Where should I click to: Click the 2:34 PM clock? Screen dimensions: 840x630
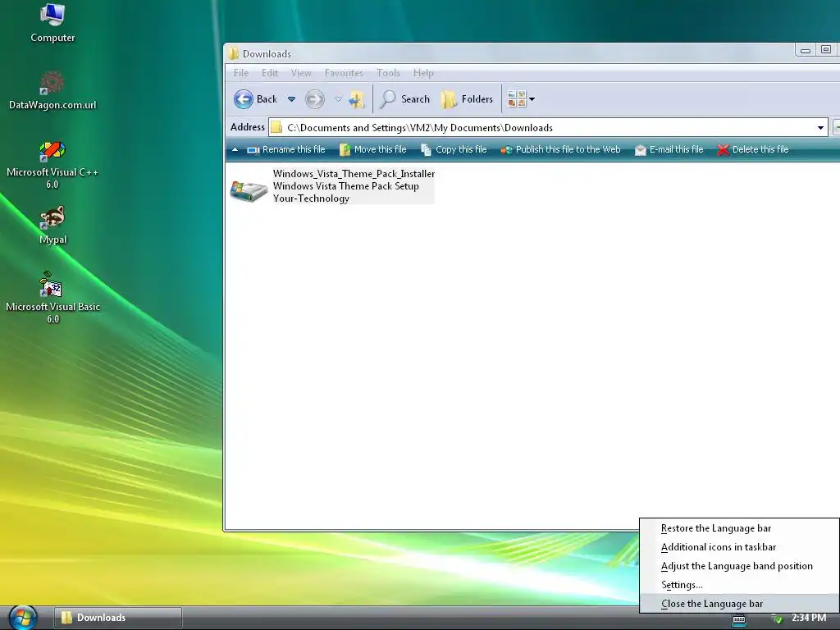pos(809,618)
